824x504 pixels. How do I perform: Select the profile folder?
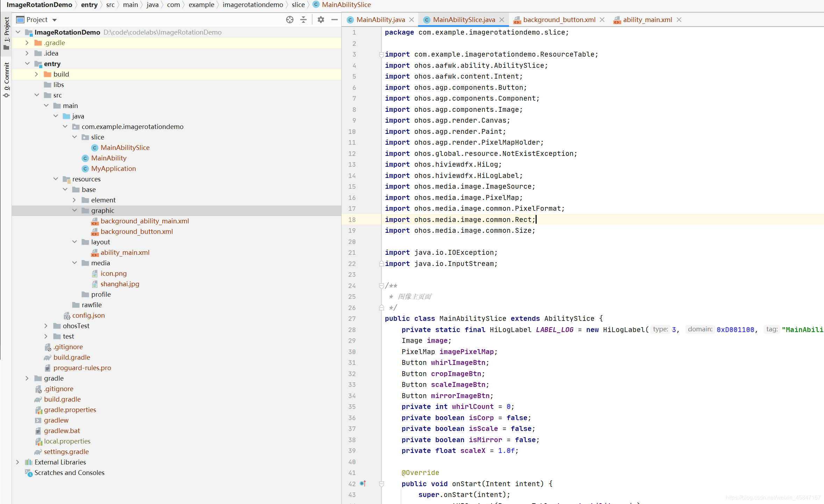101,294
